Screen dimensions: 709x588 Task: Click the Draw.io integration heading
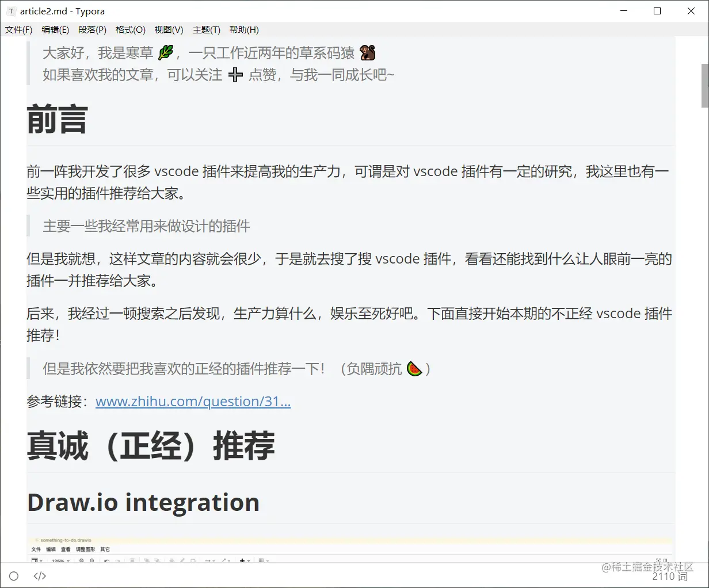[x=143, y=502]
